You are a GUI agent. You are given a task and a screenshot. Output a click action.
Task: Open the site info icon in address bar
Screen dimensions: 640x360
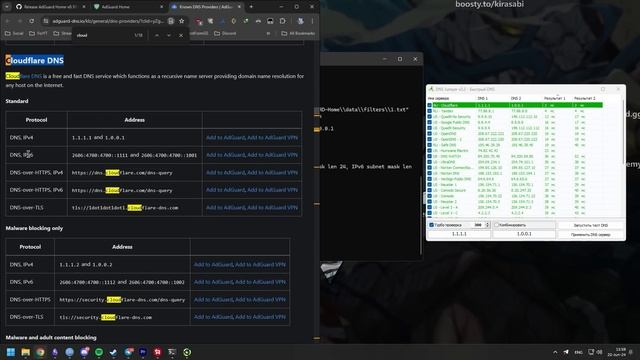pos(46,21)
